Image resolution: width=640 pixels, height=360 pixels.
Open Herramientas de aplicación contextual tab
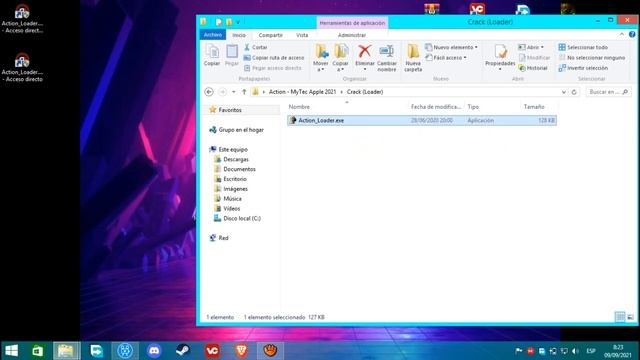(352, 23)
